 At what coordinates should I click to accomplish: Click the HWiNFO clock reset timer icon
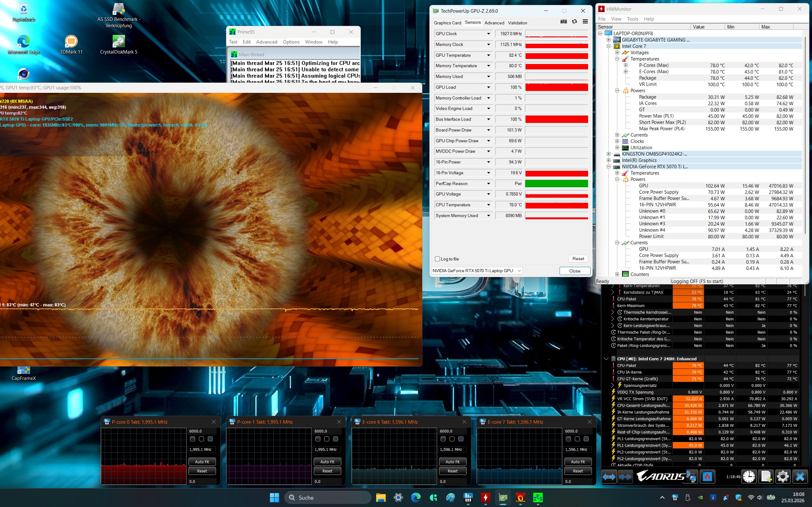(749, 477)
